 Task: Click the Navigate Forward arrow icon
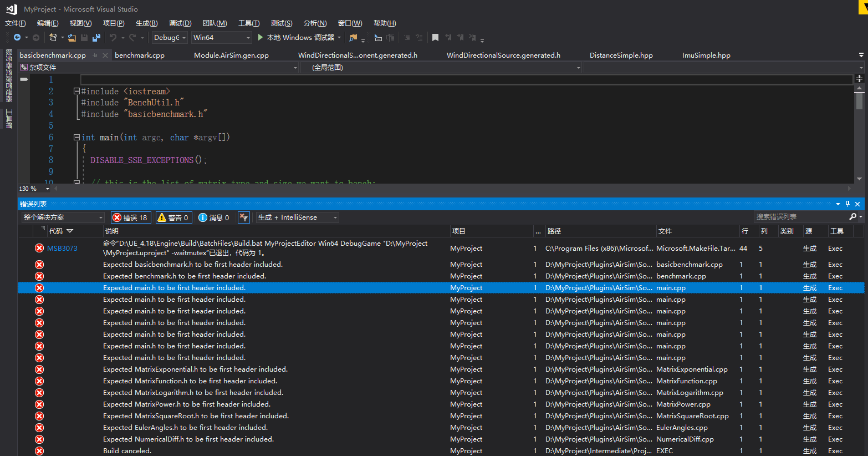[36, 38]
